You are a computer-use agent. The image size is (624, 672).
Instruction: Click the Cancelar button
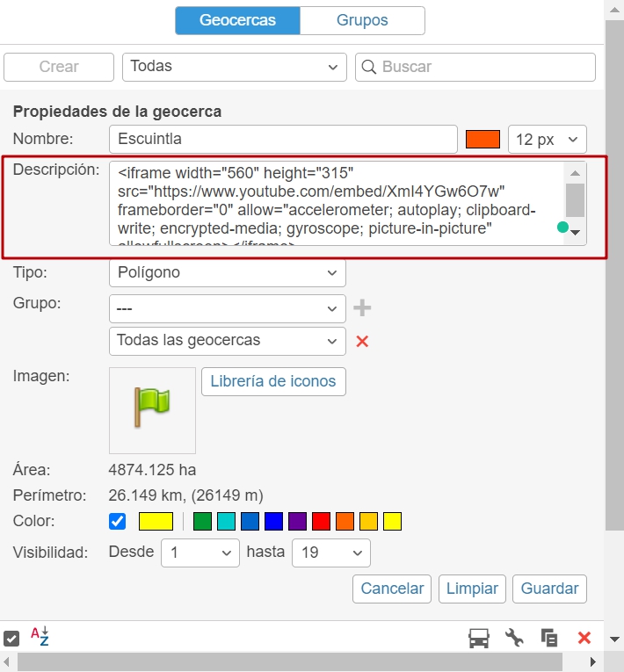coord(392,589)
